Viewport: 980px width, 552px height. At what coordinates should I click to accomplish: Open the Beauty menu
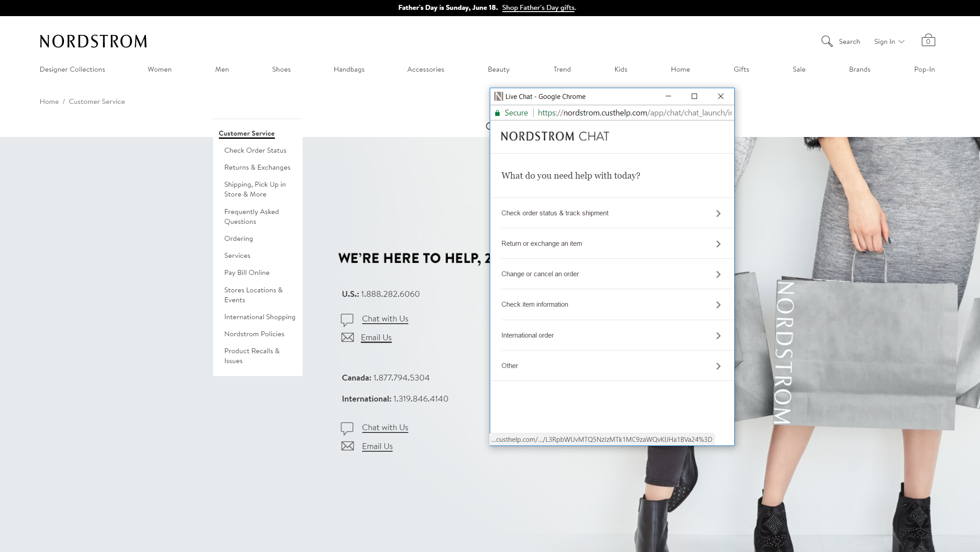point(498,69)
